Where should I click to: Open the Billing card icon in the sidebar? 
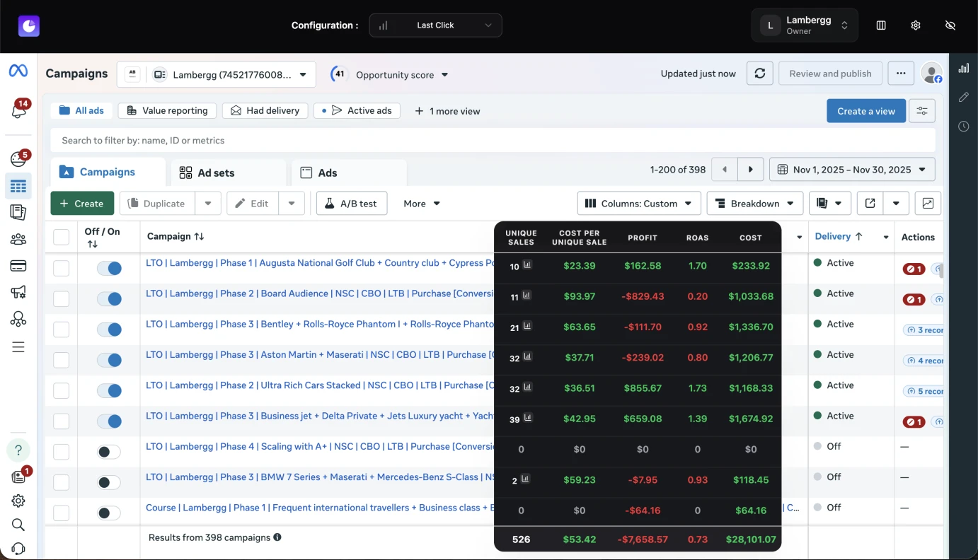pos(18,265)
